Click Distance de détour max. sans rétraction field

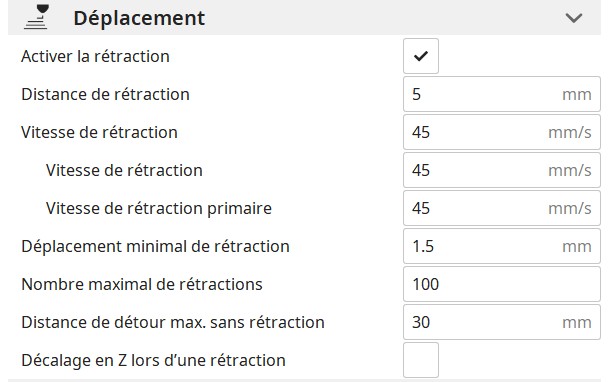(502, 322)
